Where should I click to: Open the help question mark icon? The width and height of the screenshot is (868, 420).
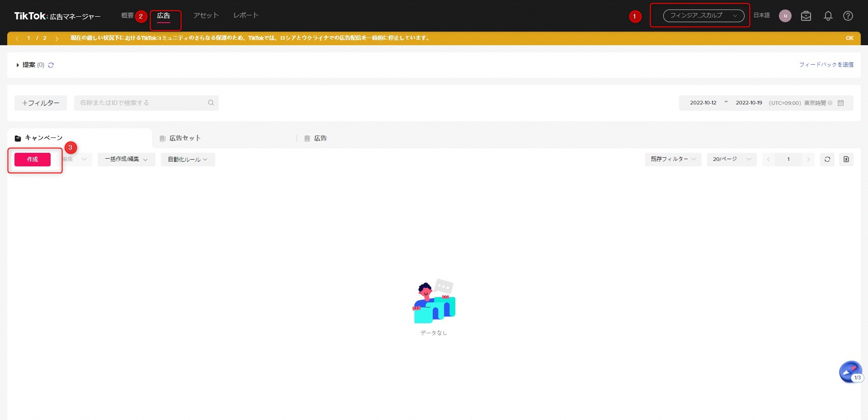tap(848, 16)
